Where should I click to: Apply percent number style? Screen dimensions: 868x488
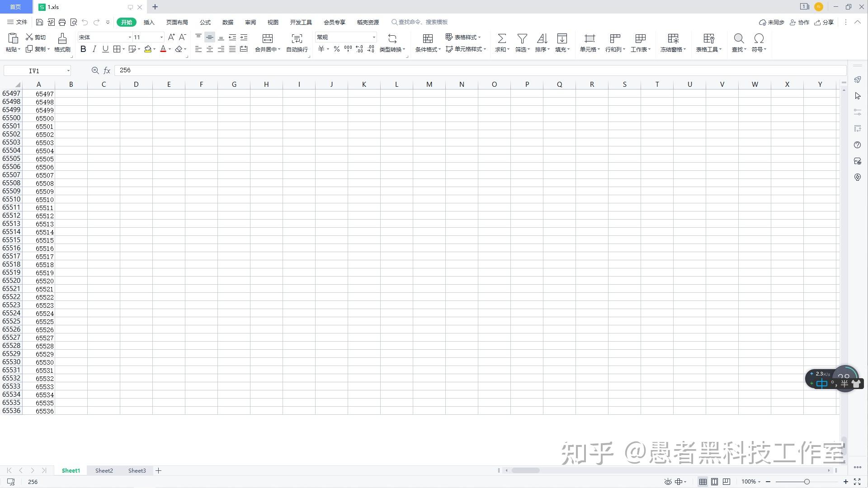coord(336,49)
